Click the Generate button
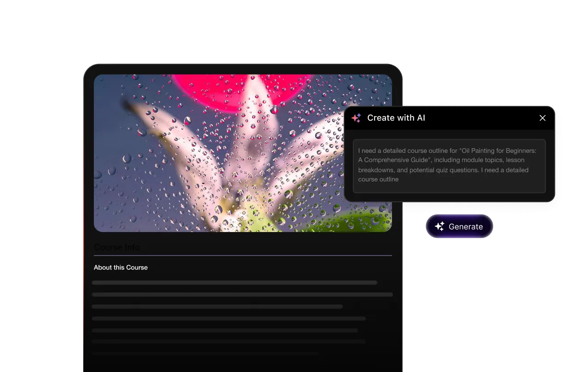588x372 pixels. pyautogui.click(x=459, y=227)
